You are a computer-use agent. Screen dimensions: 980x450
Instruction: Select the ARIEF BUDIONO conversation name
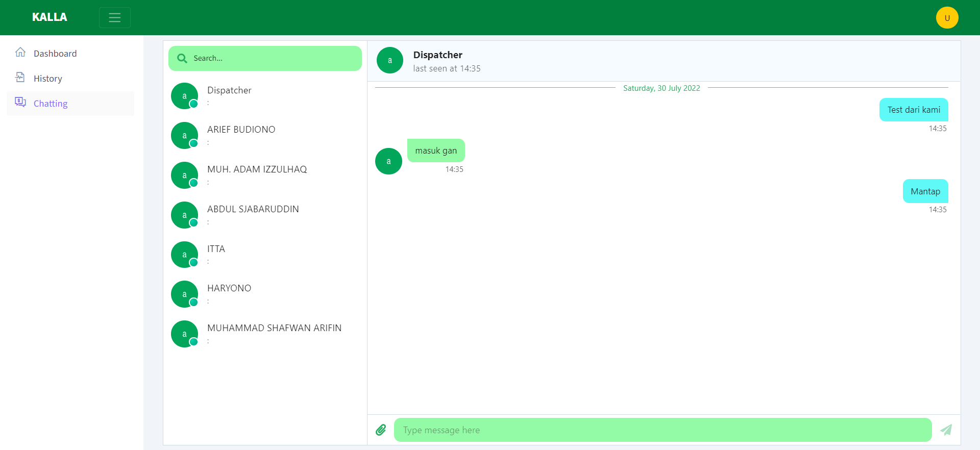point(241,130)
